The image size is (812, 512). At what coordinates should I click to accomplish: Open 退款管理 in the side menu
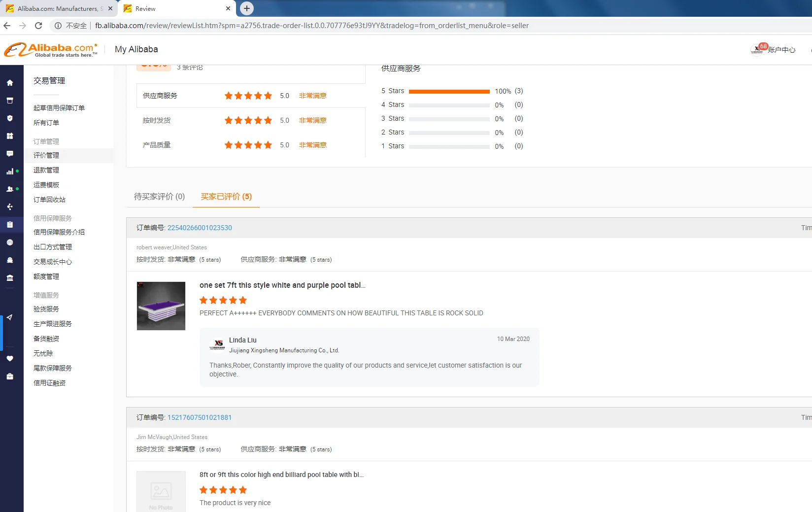(46, 170)
